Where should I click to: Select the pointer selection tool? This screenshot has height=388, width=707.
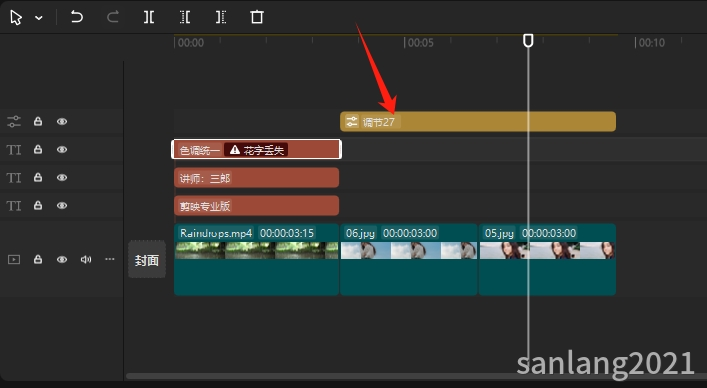(16, 18)
